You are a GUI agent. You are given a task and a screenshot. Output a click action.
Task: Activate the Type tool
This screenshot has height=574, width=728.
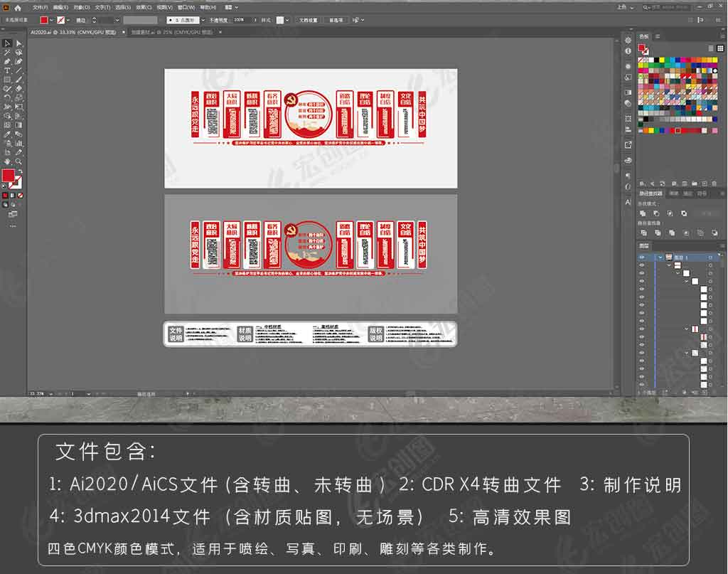pyautogui.click(x=7, y=70)
